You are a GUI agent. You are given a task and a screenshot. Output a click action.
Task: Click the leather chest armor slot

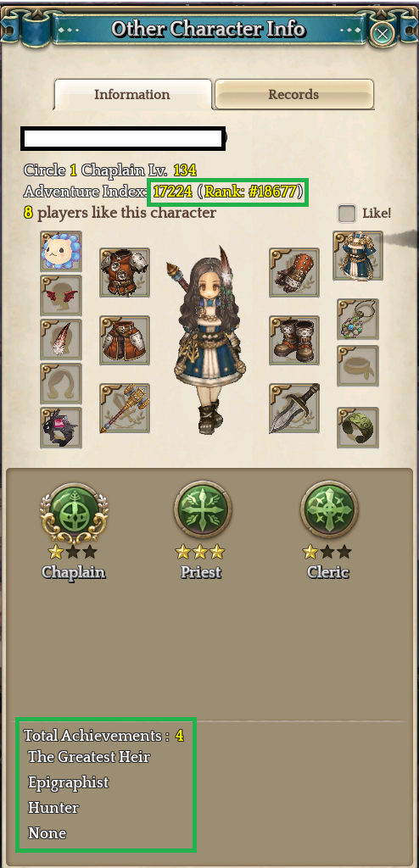[124, 272]
